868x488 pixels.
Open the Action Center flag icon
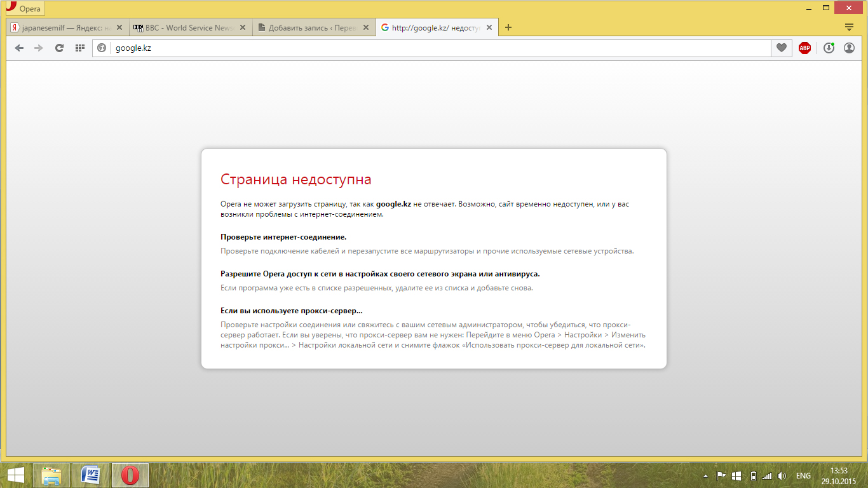pyautogui.click(x=721, y=476)
